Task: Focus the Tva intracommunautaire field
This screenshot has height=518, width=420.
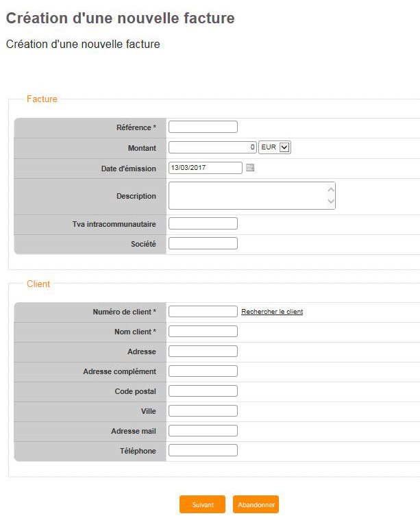Action: [203, 223]
